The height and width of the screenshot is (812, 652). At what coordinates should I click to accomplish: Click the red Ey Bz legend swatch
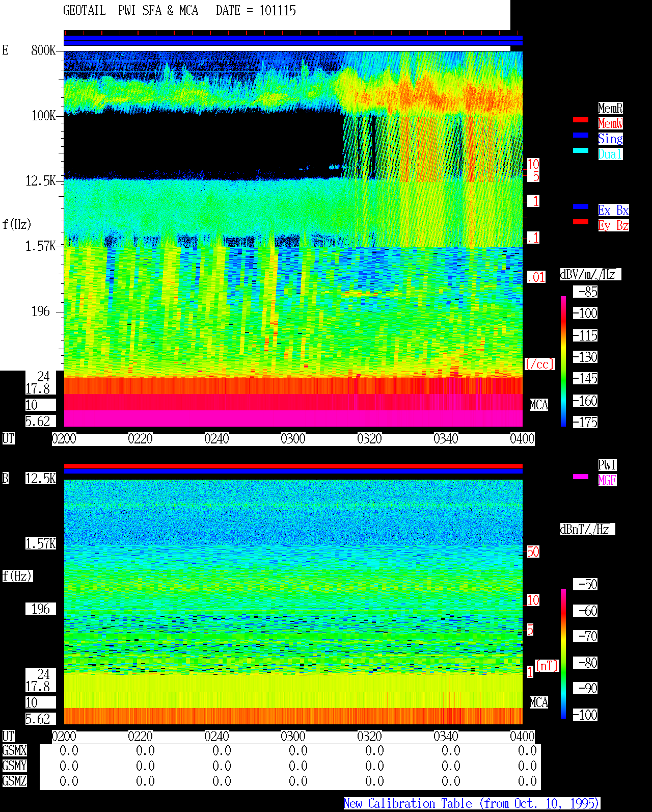(581, 222)
